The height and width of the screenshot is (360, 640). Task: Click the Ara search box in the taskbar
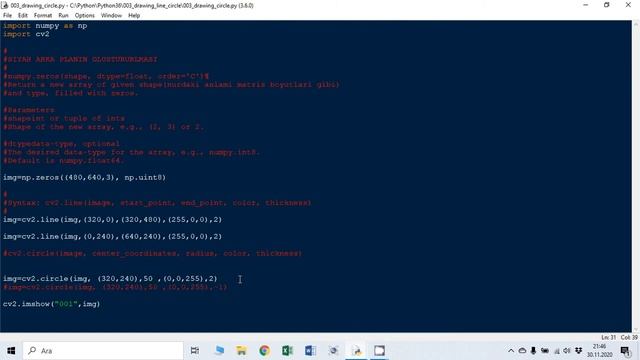tap(103, 351)
